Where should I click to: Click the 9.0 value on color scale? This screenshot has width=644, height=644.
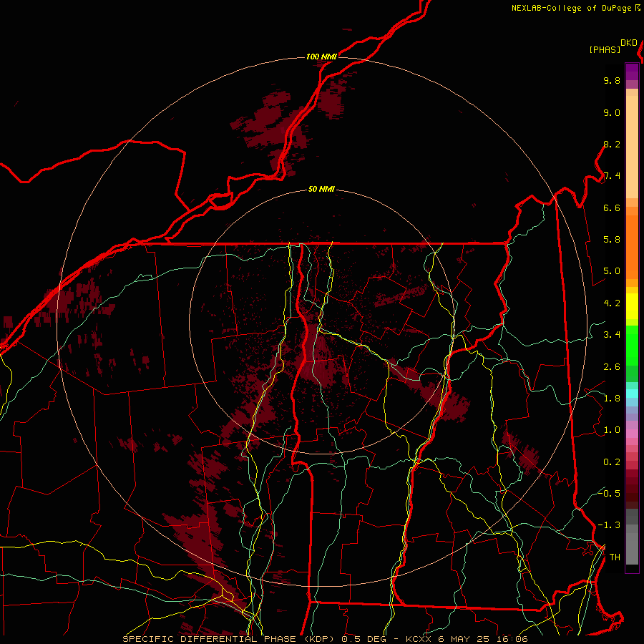click(612, 113)
